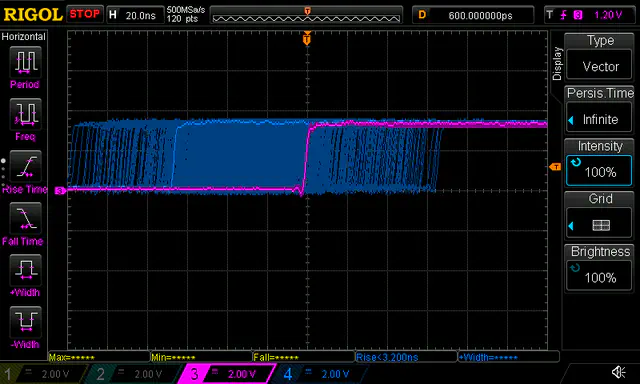Click the red STOP status indicator

coord(84,14)
